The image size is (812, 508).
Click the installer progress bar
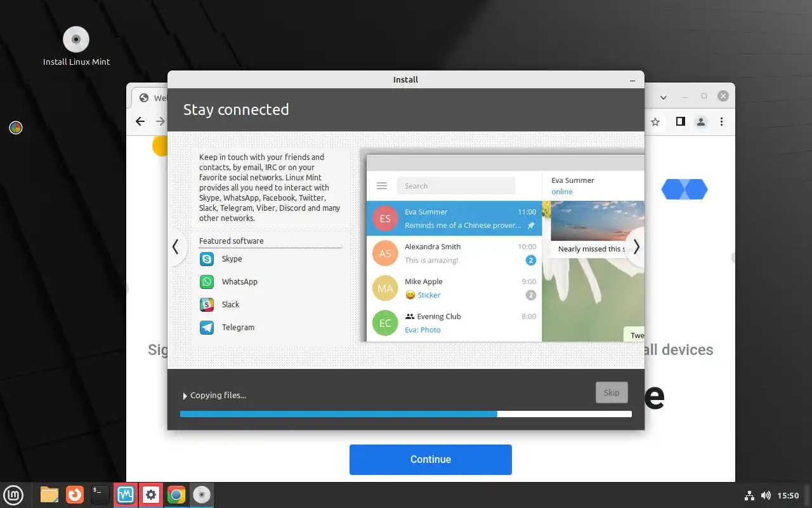(x=406, y=414)
